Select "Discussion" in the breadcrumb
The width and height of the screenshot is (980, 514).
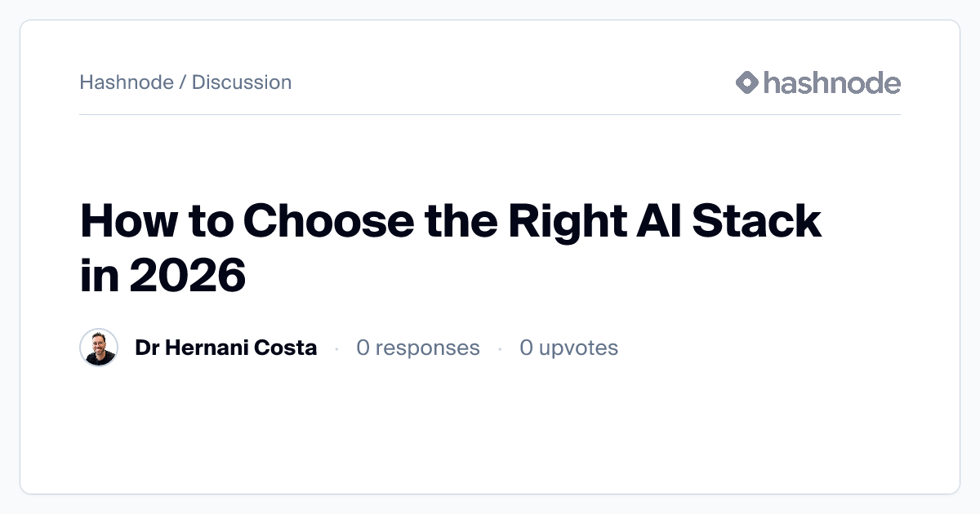242,82
